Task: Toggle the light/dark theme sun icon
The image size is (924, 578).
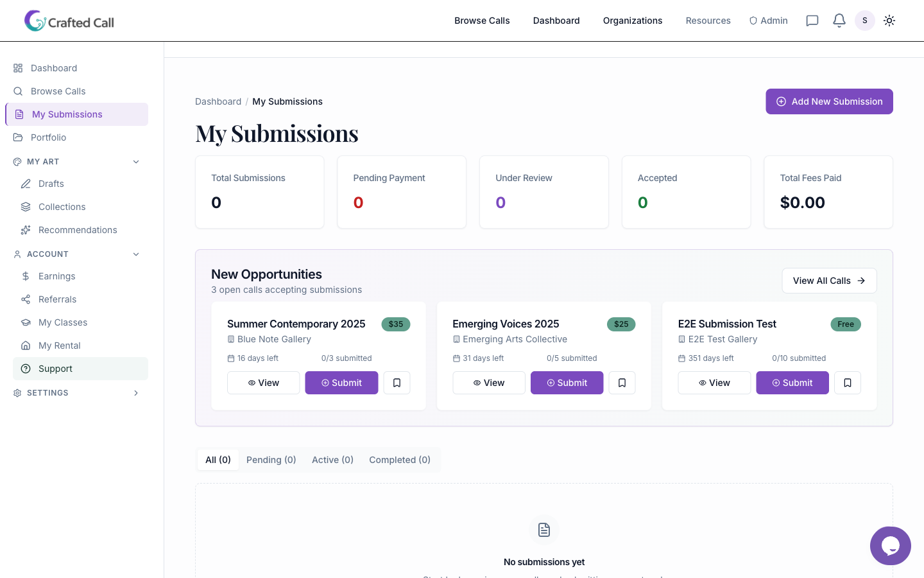Action: coord(889,21)
